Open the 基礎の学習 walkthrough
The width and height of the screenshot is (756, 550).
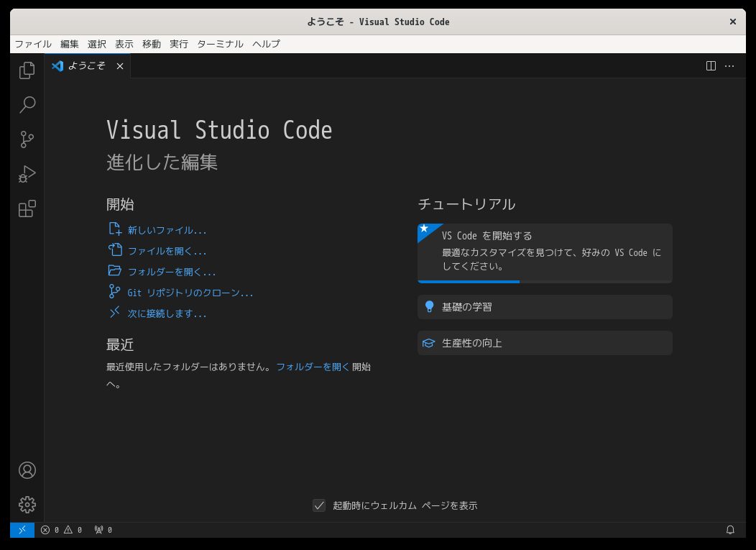pos(545,307)
